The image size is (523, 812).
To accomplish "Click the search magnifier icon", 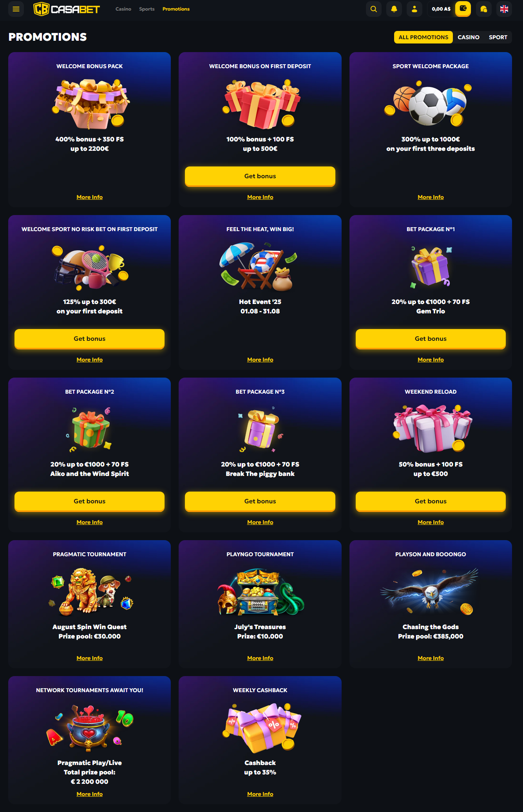I will click(x=374, y=9).
